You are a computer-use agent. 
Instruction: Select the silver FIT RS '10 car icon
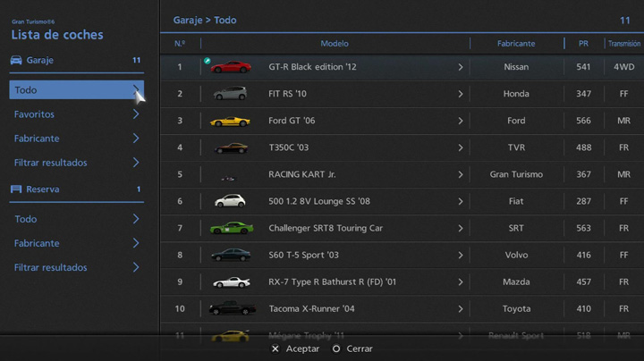tap(230, 94)
